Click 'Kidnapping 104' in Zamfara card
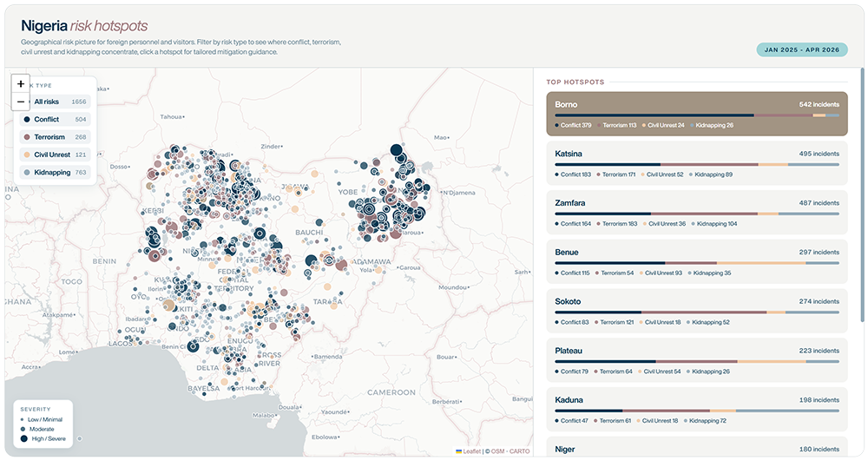 point(714,224)
